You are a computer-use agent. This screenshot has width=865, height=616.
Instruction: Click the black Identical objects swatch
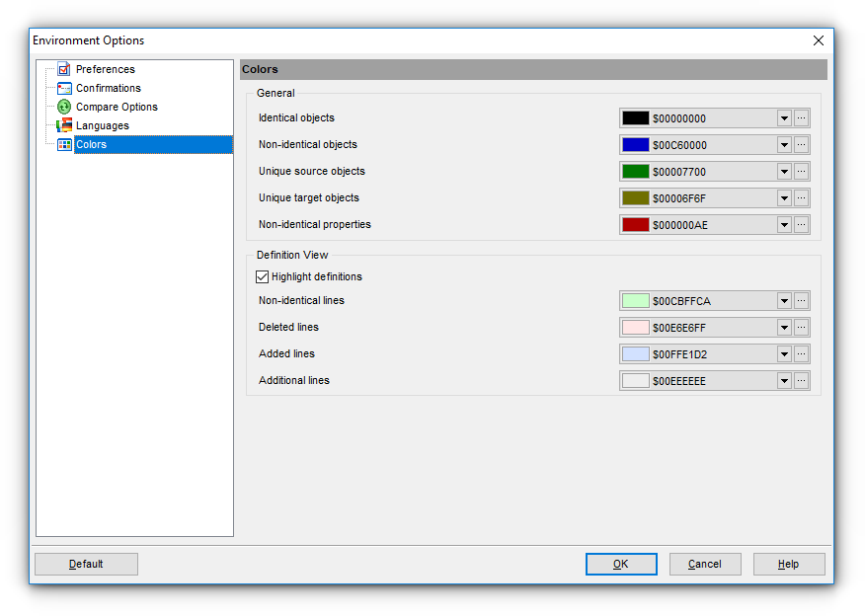pyautogui.click(x=636, y=118)
